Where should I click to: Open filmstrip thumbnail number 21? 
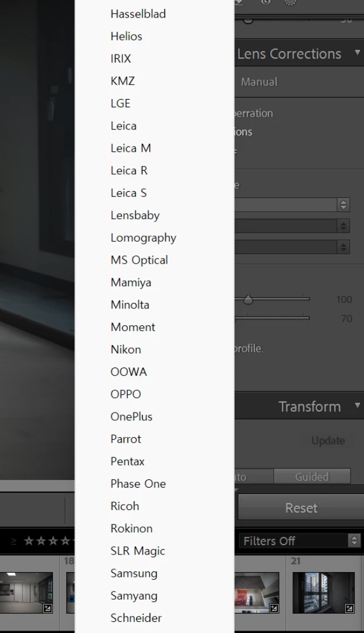click(323, 593)
